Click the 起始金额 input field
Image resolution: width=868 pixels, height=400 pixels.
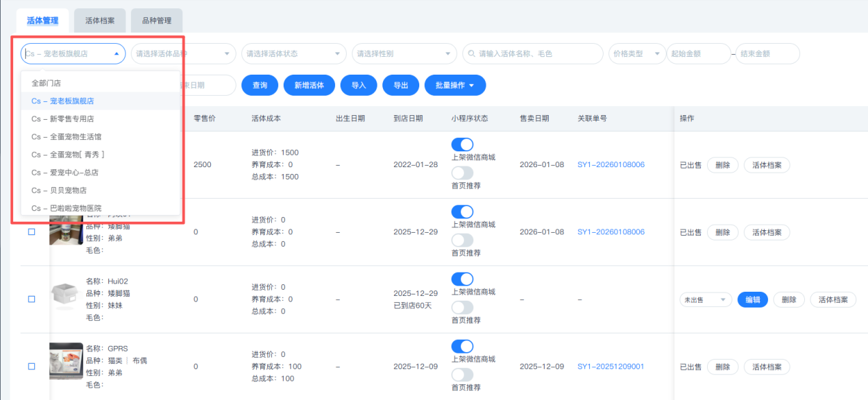pyautogui.click(x=698, y=53)
